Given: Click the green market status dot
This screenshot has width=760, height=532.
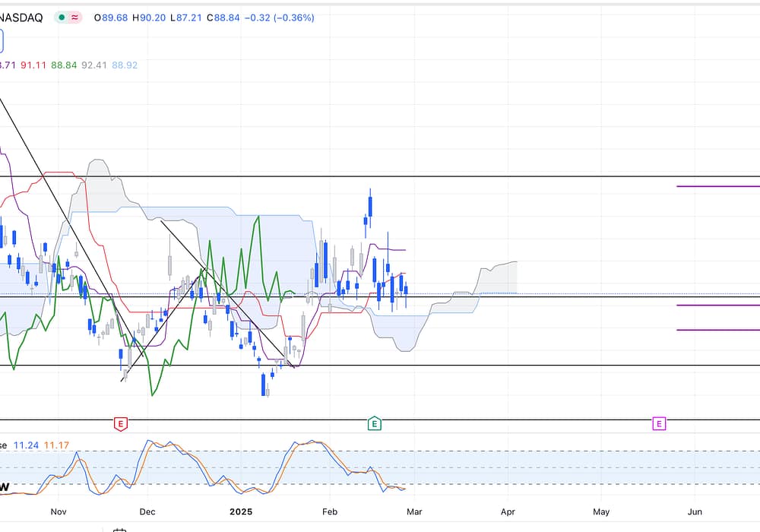Looking at the screenshot, I should [x=62, y=17].
